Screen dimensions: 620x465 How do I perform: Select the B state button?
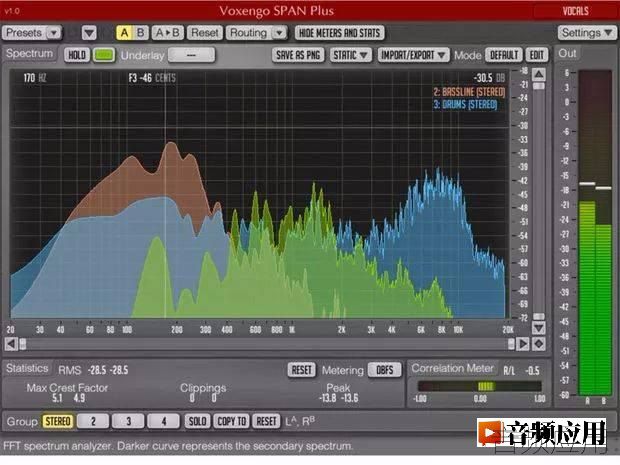141,33
